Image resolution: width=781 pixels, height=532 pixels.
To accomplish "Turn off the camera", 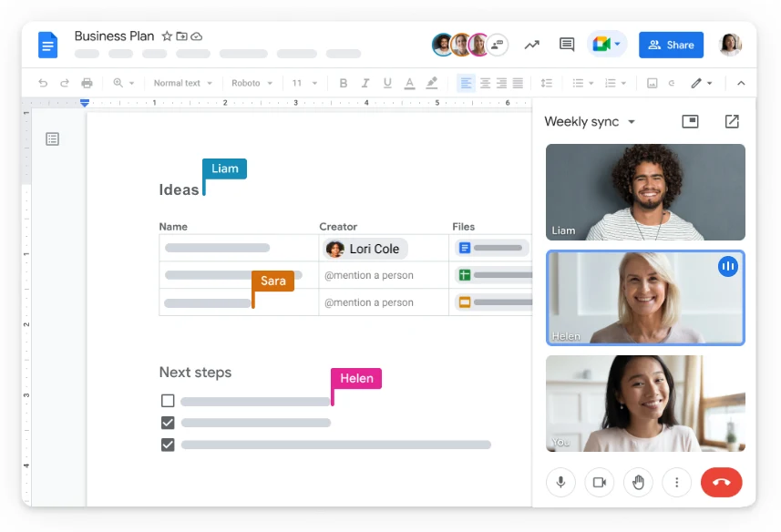I will 600,482.
